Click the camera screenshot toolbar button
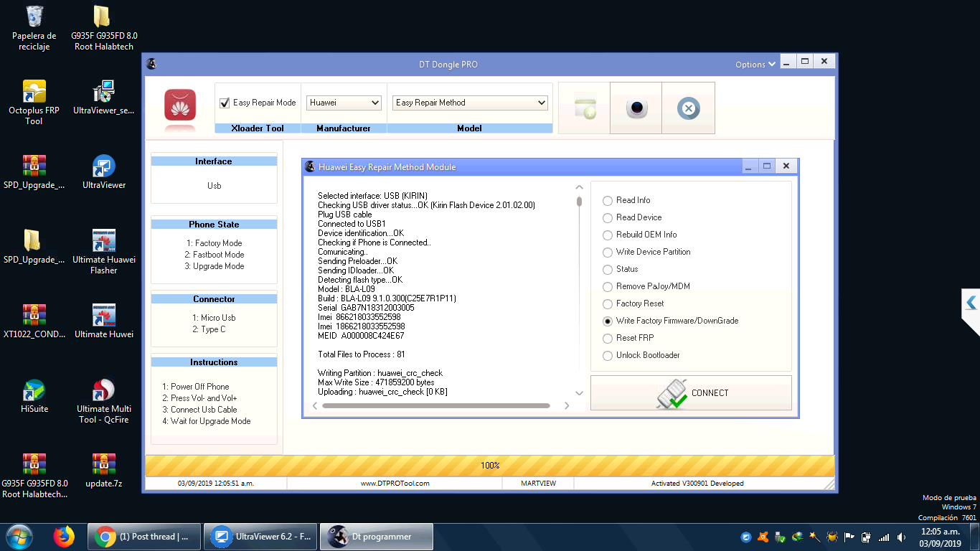This screenshot has height=551, width=980. 636,108
